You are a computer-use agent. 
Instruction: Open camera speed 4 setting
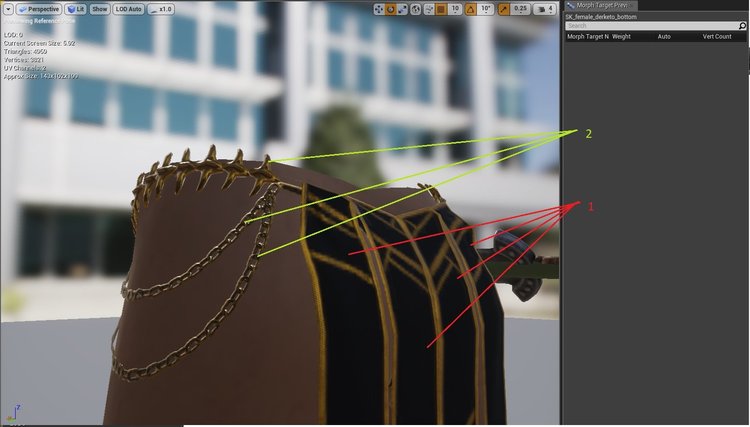coord(545,9)
